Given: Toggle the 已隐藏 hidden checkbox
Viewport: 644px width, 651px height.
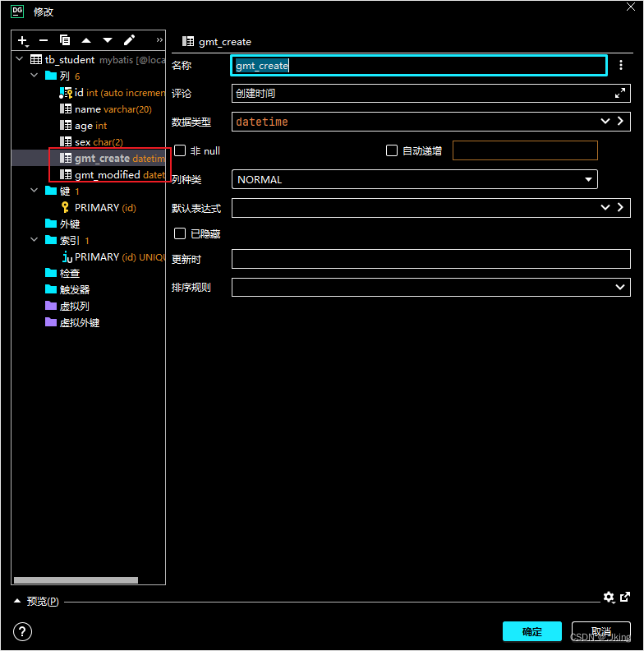Looking at the screenshot, I should 180,233.
